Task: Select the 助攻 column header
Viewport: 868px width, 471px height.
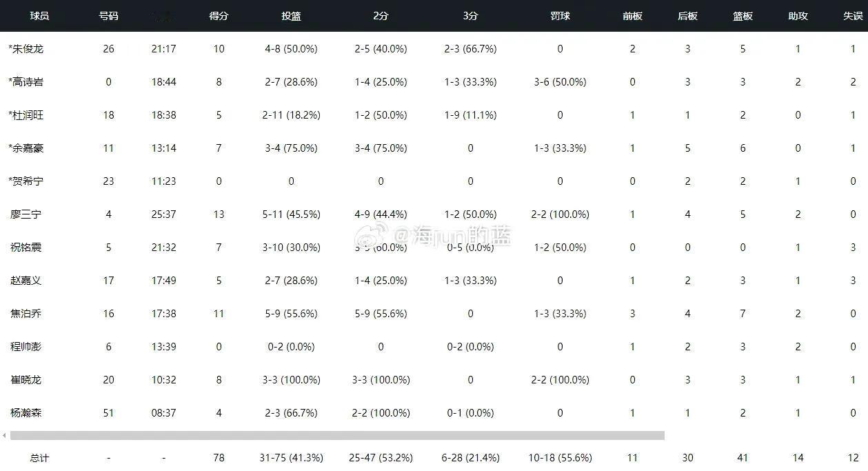Action: [x=798, y=16]
